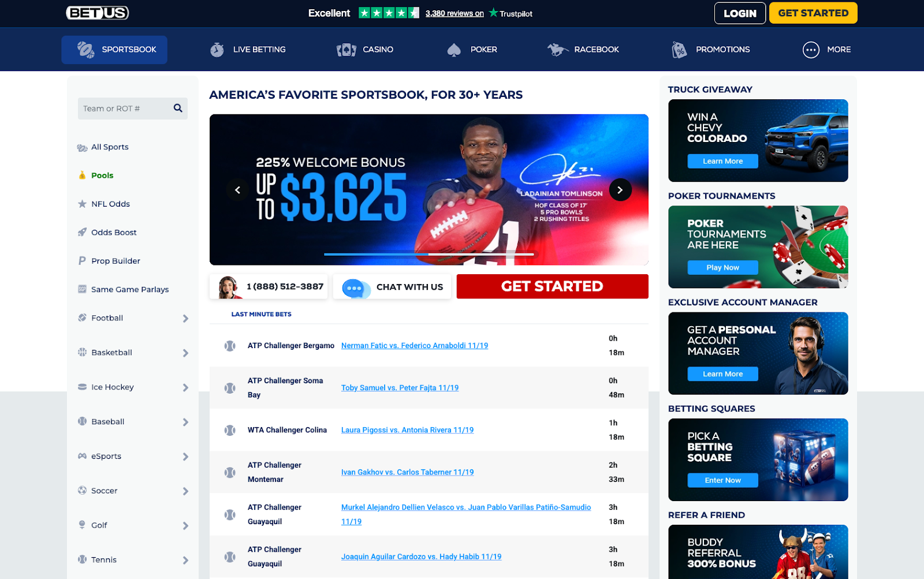The width and height of the screenshot is (924, 579).
Task: Open the Racebook section
Action: (x=583, y=50)
